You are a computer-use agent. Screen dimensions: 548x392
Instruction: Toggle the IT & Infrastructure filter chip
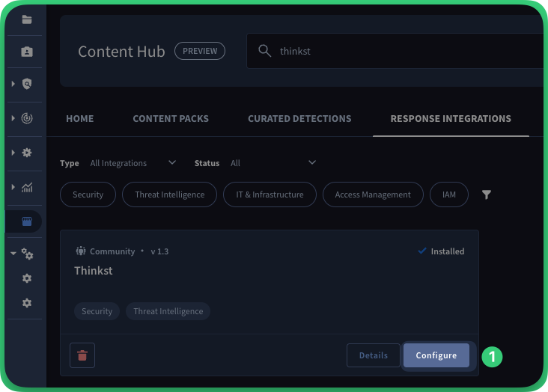(x=270, y=195)
